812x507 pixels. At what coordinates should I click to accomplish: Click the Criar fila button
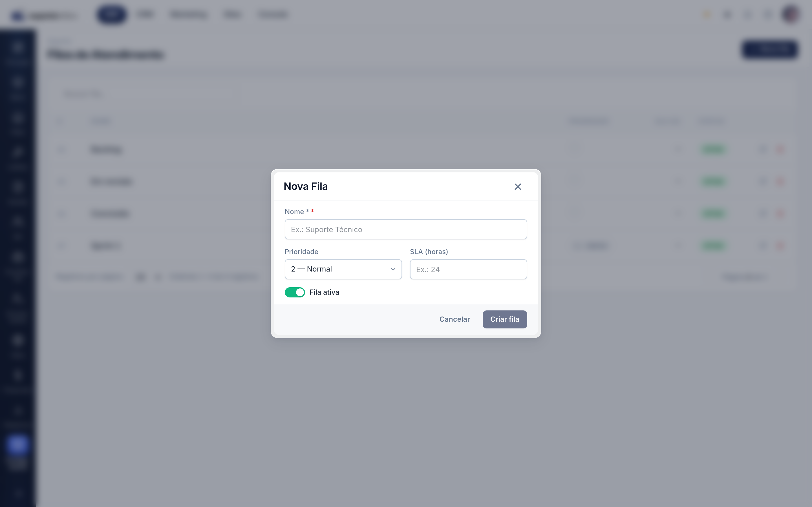tap(504, 319)
